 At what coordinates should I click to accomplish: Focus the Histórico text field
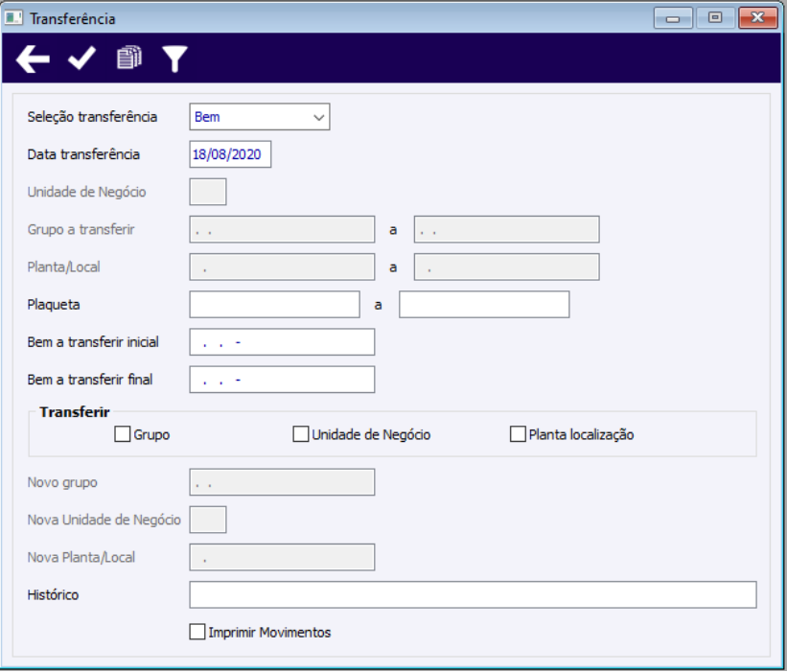[473, 595]
